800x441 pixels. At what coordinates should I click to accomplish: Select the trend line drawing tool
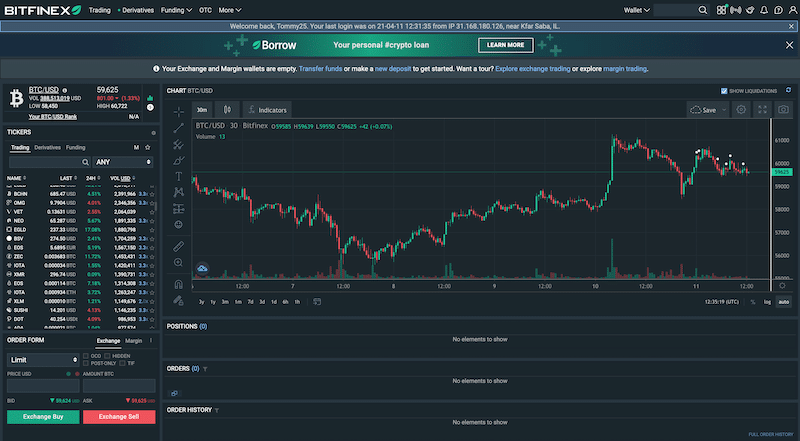click(178, 128)
